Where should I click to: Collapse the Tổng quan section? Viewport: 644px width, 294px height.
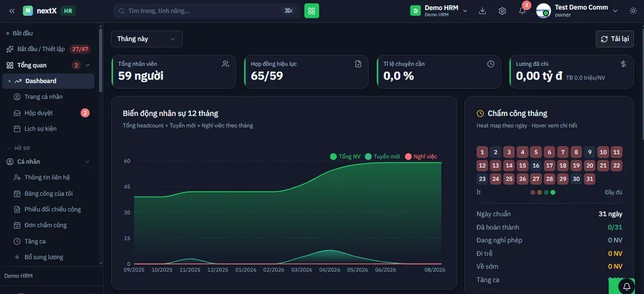88,65
